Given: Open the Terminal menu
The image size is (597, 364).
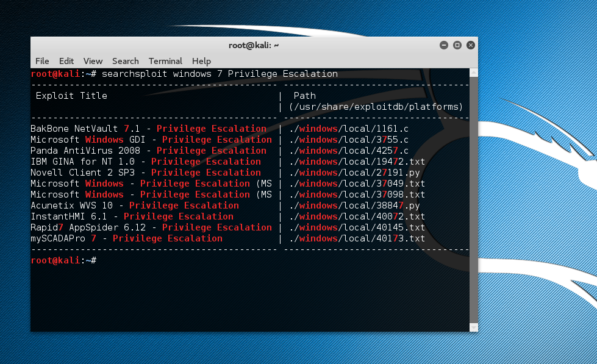Looking at the screenshot, I should pyautogui.click(x=165, y=61).
